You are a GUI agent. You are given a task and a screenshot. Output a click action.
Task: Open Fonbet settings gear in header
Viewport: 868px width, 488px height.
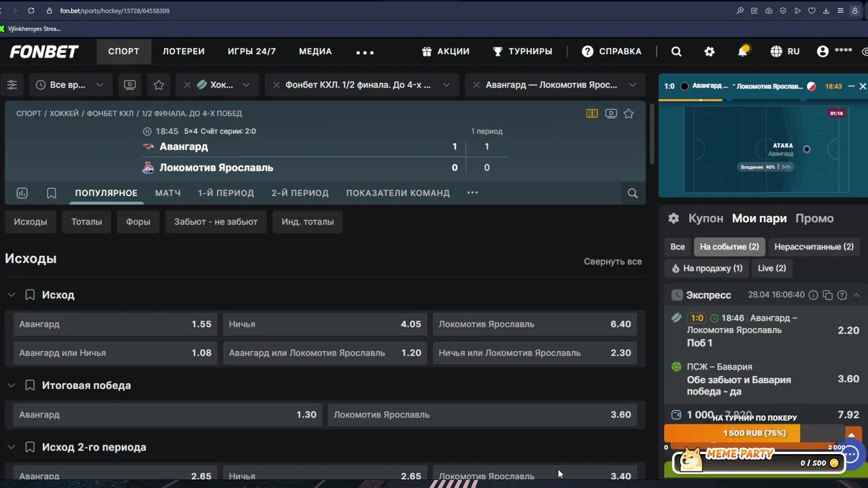[x=709, y=52]
